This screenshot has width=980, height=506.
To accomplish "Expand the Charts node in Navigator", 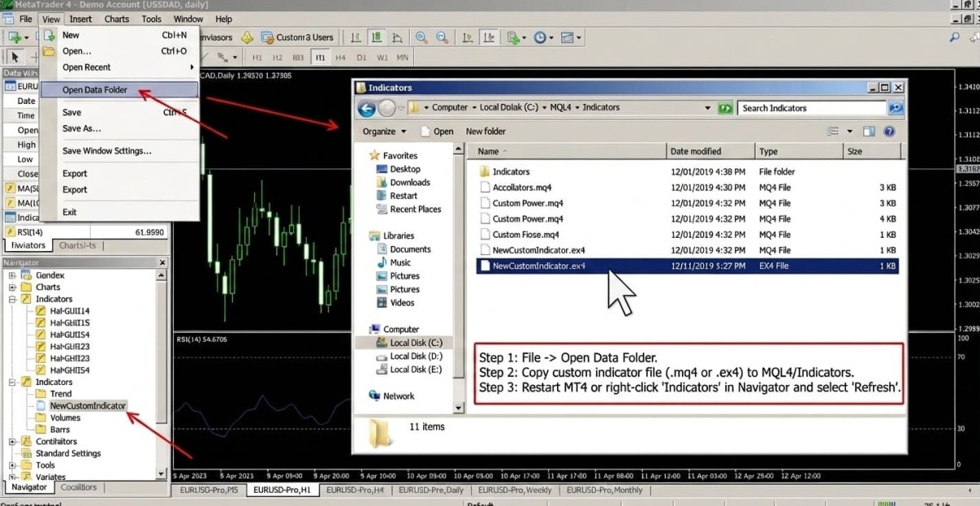I will click(13, 287).
